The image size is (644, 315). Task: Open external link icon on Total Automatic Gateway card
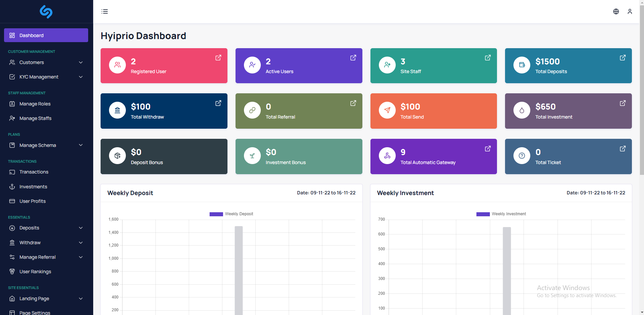tap(488, 149)
